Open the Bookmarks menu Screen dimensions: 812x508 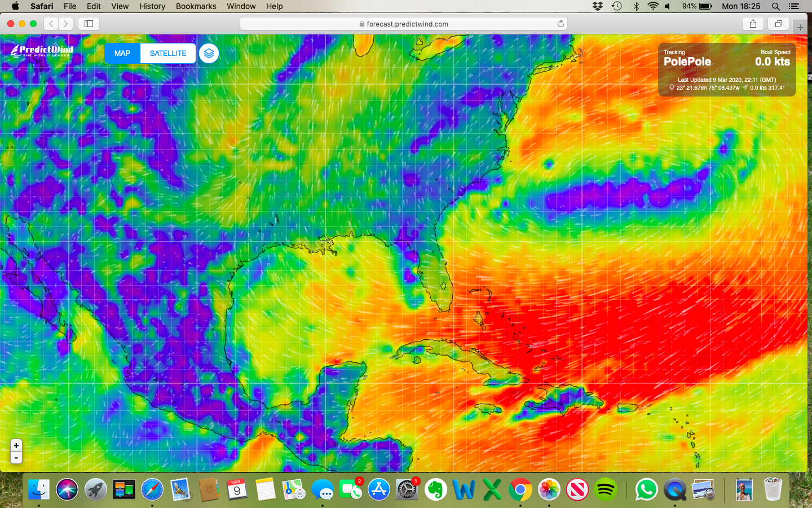pos(196,6)
